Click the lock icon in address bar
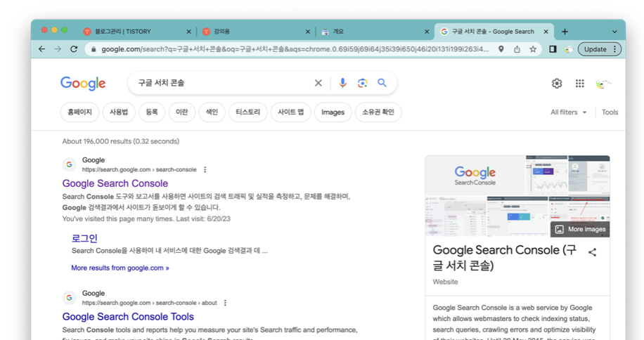 coord(94,49)
